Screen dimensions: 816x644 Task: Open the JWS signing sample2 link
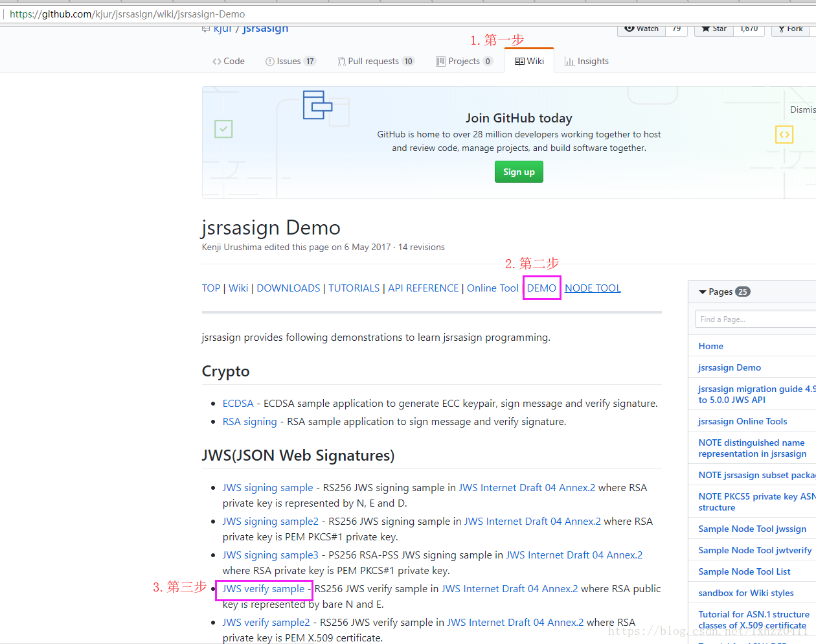tap(271, 521)
